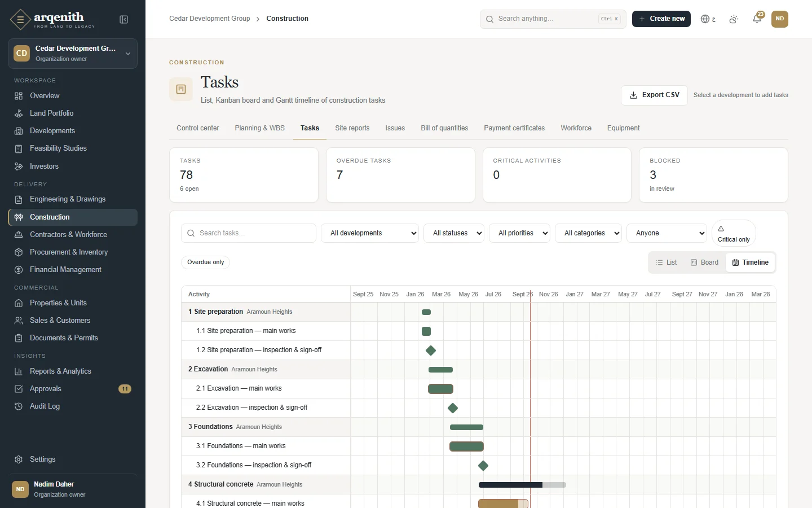Click the Contractors & Workforce hard-hat icon
Viewport: 812px width, 508px height.
[x=19, y=235]
